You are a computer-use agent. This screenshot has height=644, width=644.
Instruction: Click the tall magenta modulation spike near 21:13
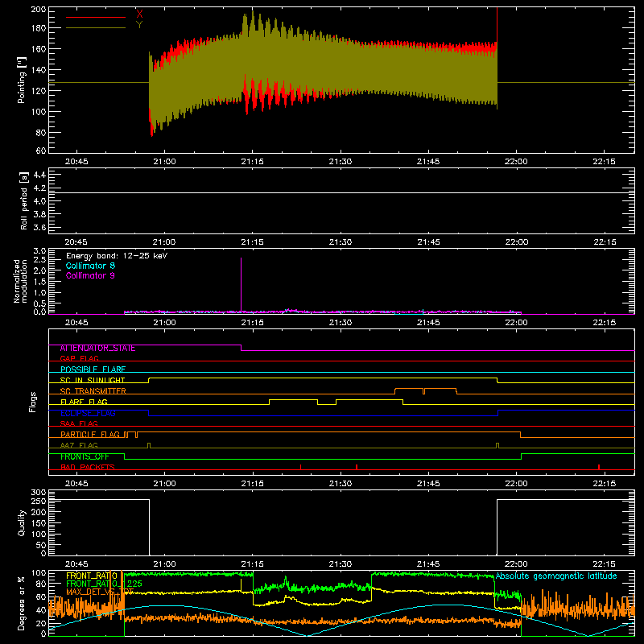pos(241,284)
